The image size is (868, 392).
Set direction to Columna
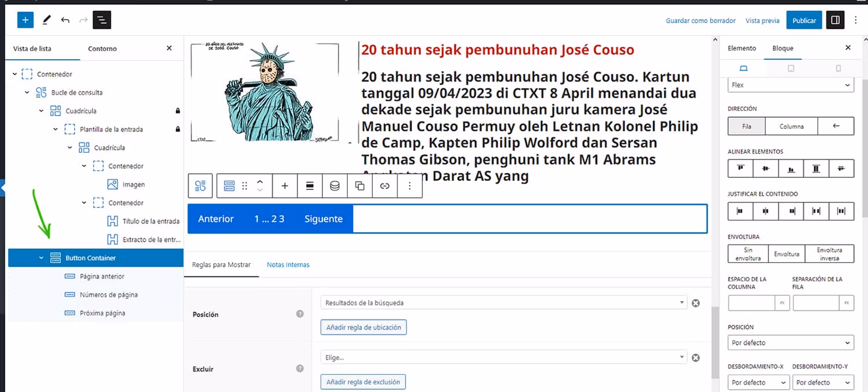[792, 126]
